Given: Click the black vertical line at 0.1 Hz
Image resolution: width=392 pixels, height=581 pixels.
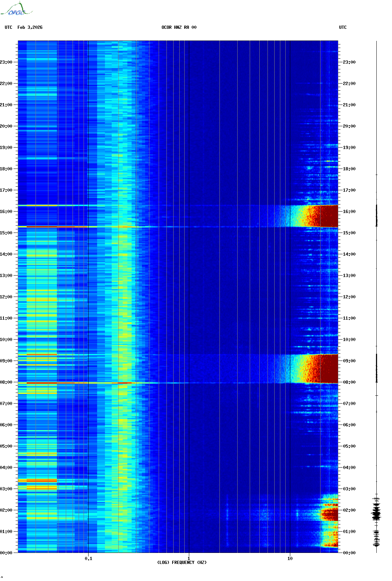Looking at the screenshot, I should tap(88, 297).
